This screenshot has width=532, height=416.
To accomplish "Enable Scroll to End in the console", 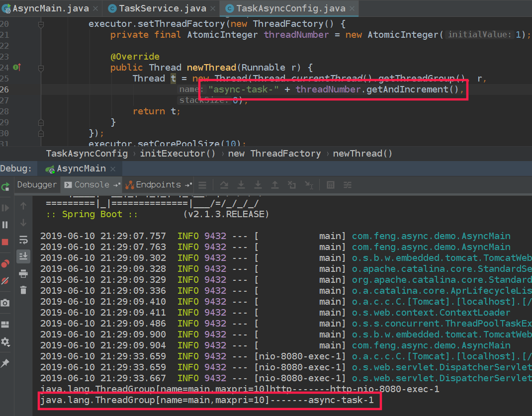I will point(23,255).
